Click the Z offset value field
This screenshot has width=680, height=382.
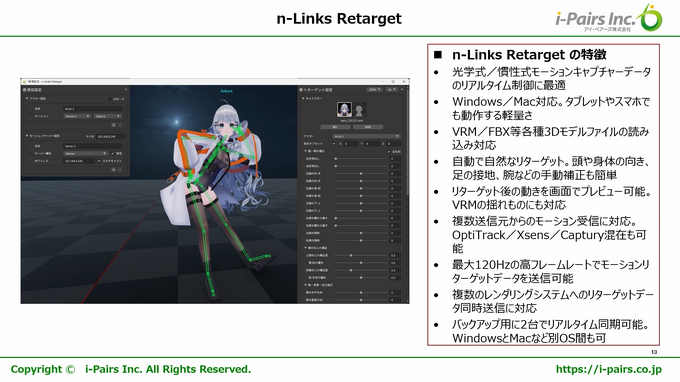pos(394,144)
